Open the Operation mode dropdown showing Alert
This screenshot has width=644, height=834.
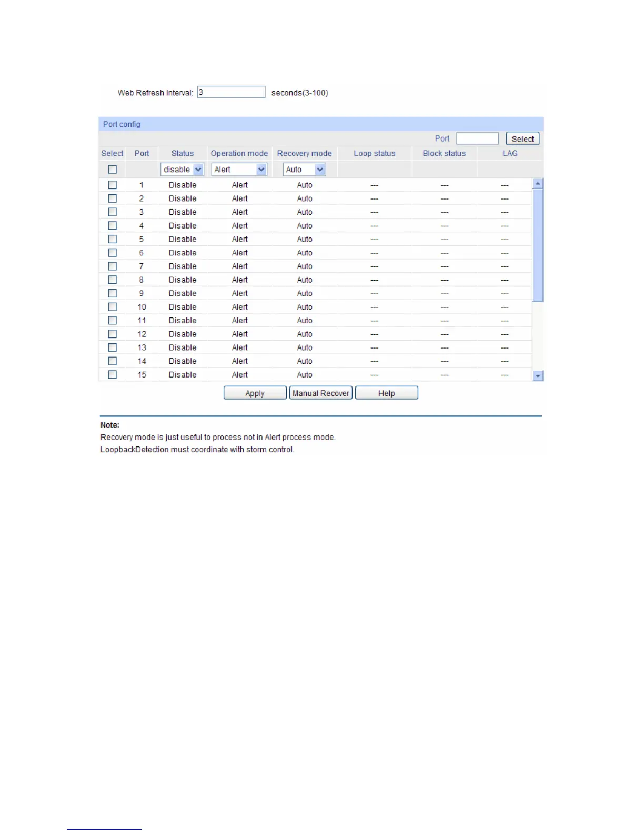239,170
